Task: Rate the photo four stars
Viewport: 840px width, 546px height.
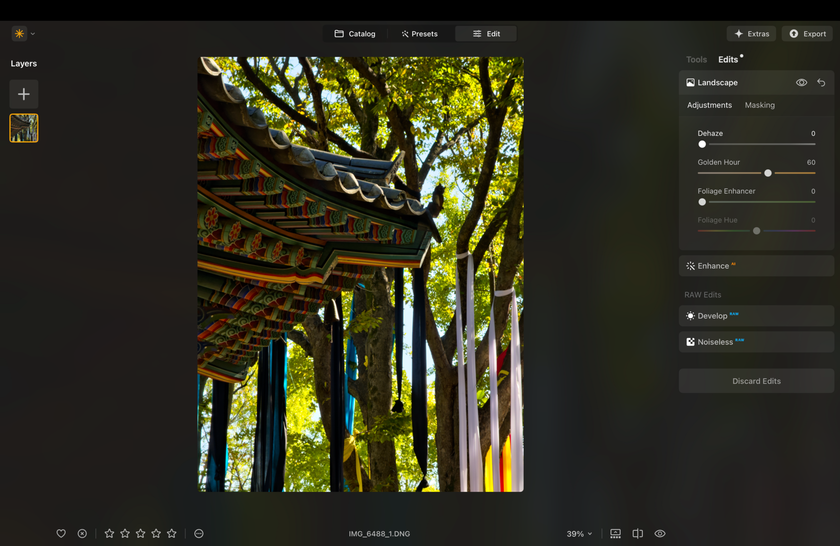Action: 156,534
